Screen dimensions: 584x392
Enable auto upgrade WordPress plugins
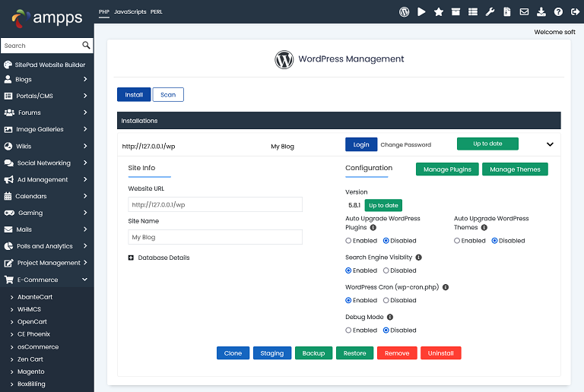(x=348, y=241)
